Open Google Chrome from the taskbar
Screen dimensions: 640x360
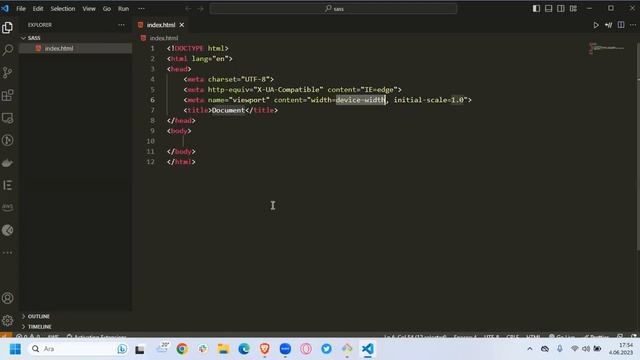pos(182,349)
